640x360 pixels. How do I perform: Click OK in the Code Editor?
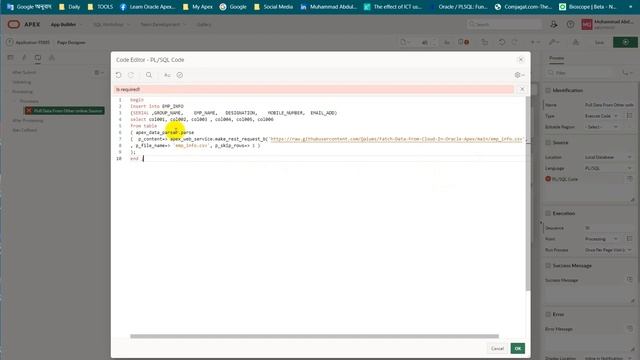tap(518, 348)
